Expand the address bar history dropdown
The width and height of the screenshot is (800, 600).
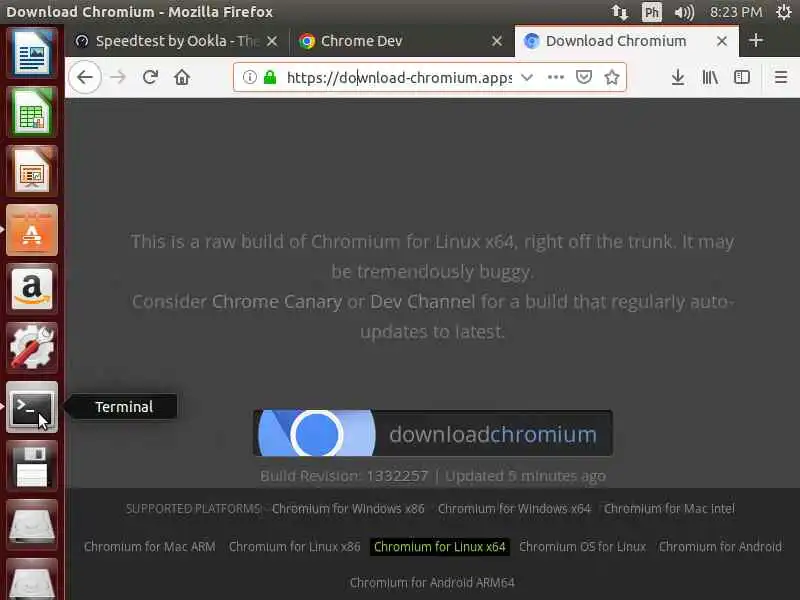pyautogui.click(x=527, y=77)
